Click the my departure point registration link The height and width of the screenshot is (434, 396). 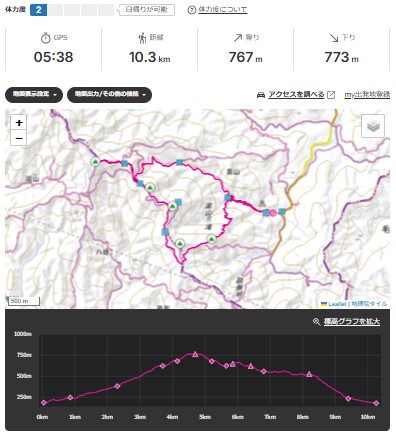point(367,95)
